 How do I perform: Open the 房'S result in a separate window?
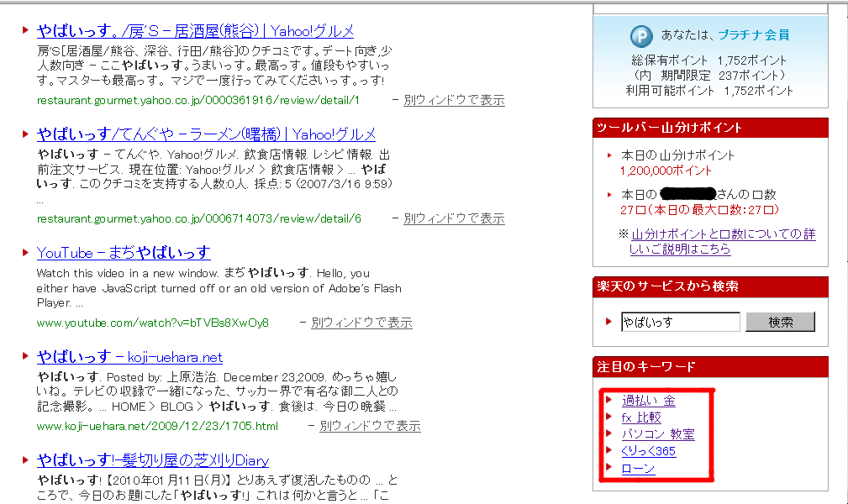pyautogui.click(x=455, y=100)
